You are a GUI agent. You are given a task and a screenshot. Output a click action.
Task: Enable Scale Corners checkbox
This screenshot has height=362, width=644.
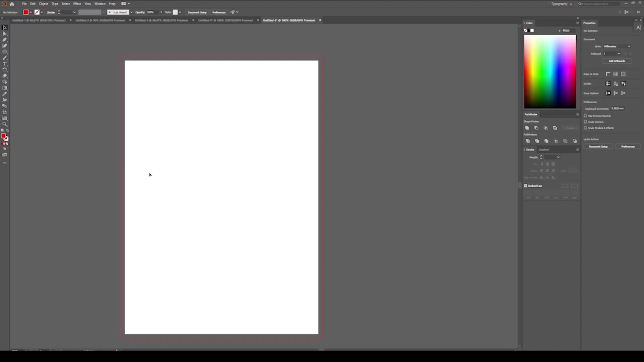coord(586,122)
